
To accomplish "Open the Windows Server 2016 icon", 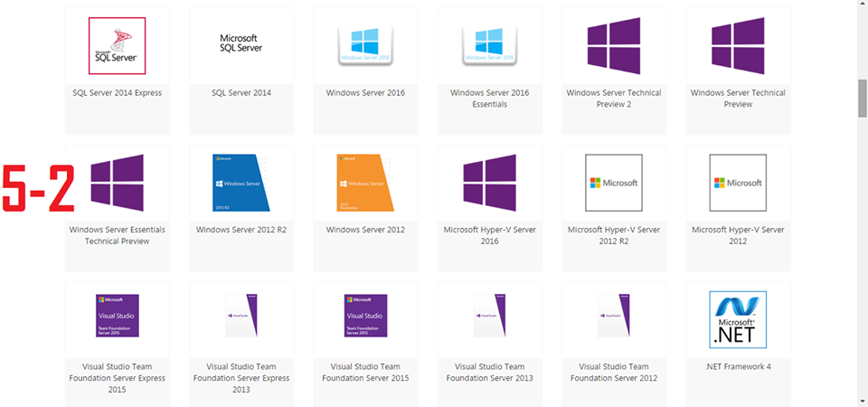I will 364,45.
